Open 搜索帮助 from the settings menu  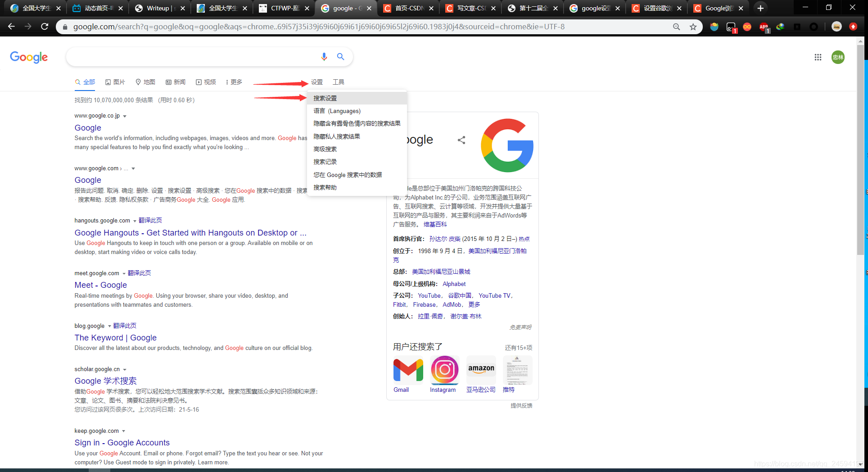357,187
